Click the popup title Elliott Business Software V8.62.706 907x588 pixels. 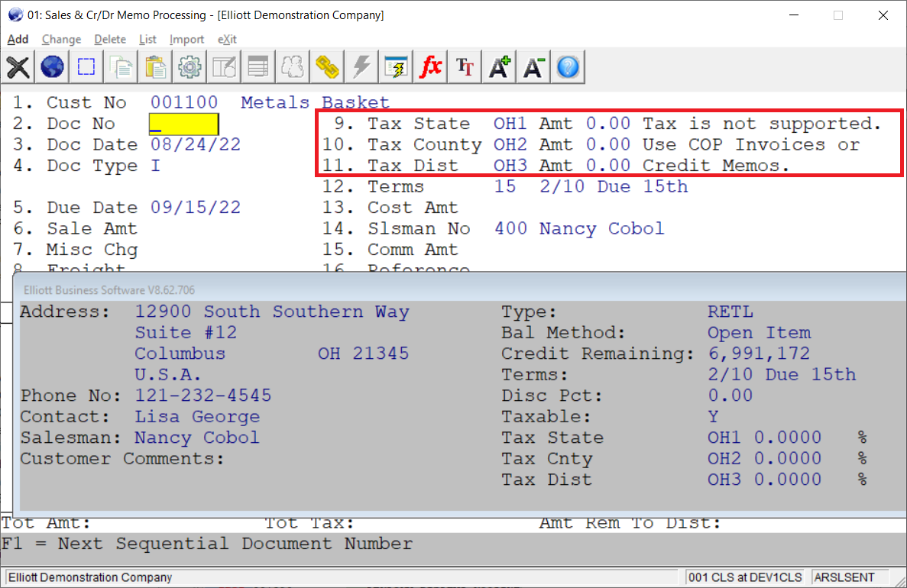[x=109, y=290]
